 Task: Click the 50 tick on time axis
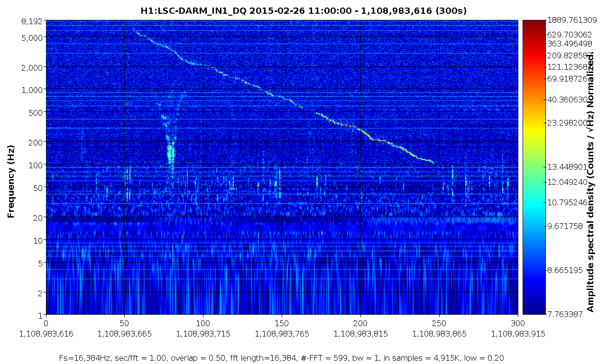124,323
